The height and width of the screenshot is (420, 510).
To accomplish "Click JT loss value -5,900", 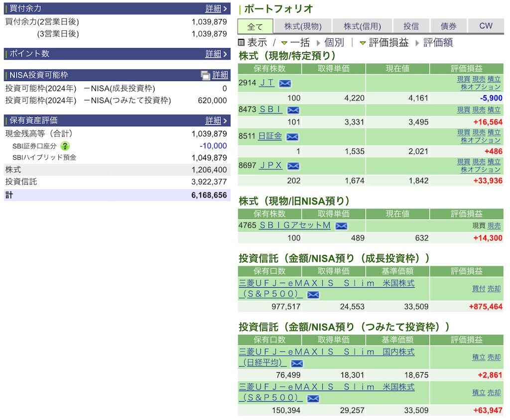I will [x=491, y=98].
